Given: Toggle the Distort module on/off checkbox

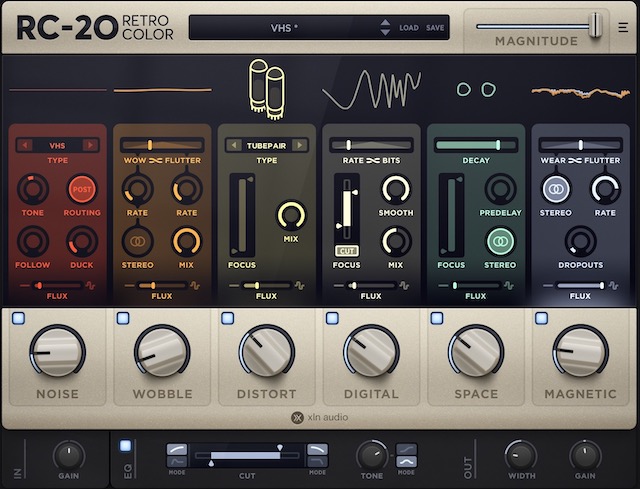Looking at the screenshot, I should point(227,318).
